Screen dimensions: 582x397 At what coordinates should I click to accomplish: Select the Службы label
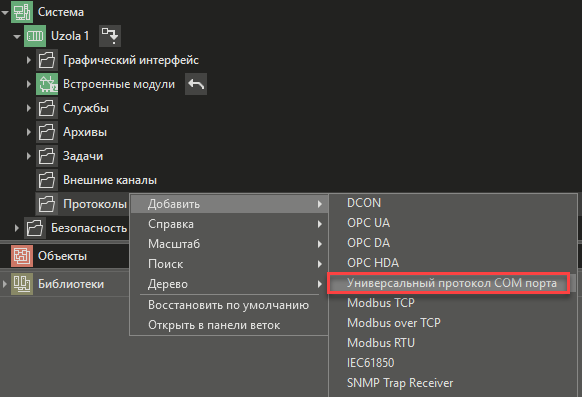coord(86,108)
